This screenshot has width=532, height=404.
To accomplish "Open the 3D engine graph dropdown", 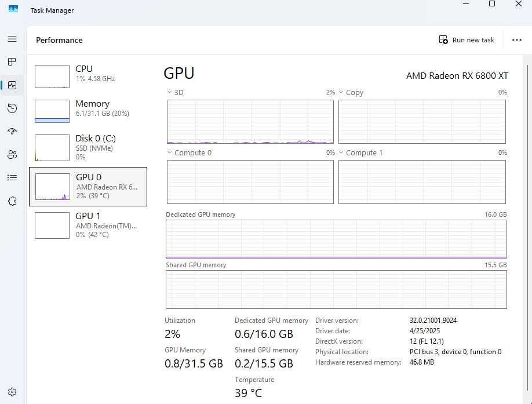I will [169, 92].
